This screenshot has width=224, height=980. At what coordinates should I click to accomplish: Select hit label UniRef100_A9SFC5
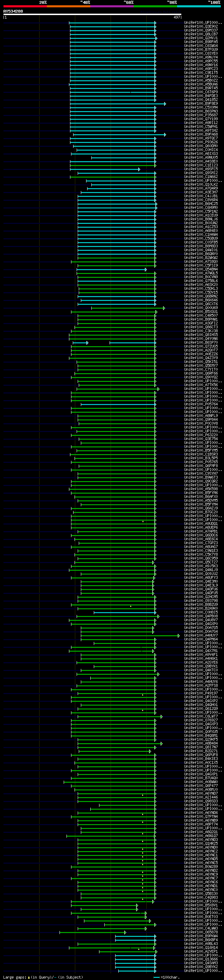201,169
